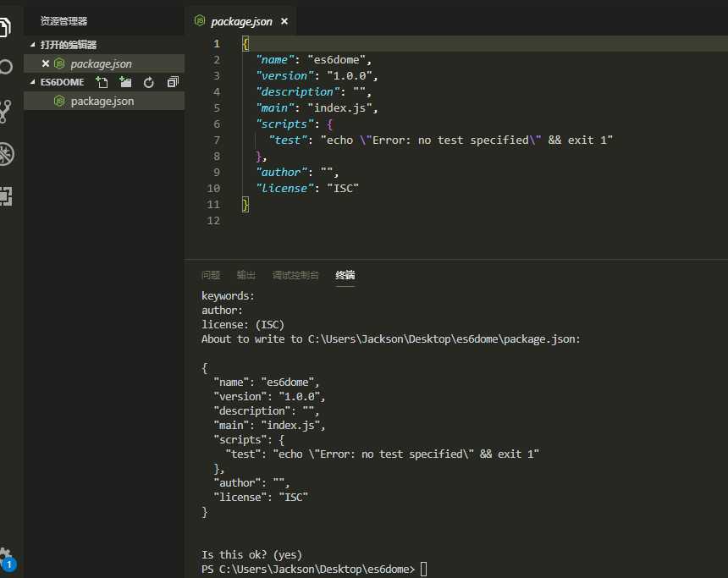Click the "test" key in editor
The height and width of the screenshot is (578, 728).
tap(289, 140)
